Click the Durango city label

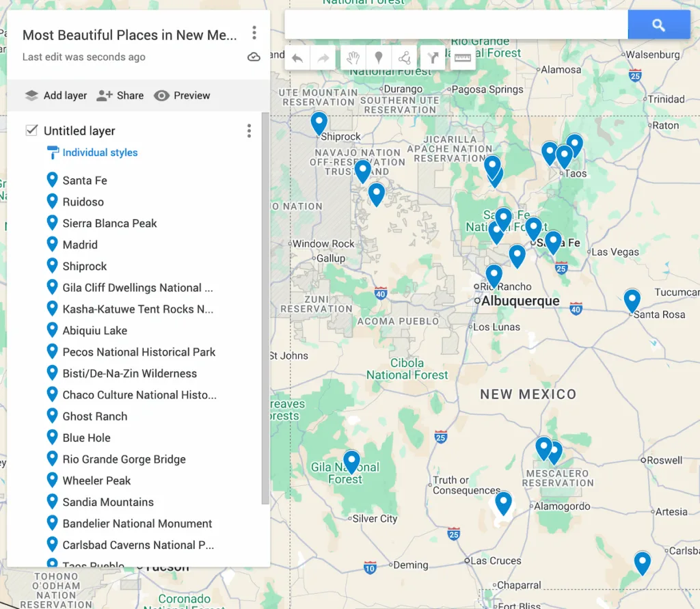pos(403,89)
